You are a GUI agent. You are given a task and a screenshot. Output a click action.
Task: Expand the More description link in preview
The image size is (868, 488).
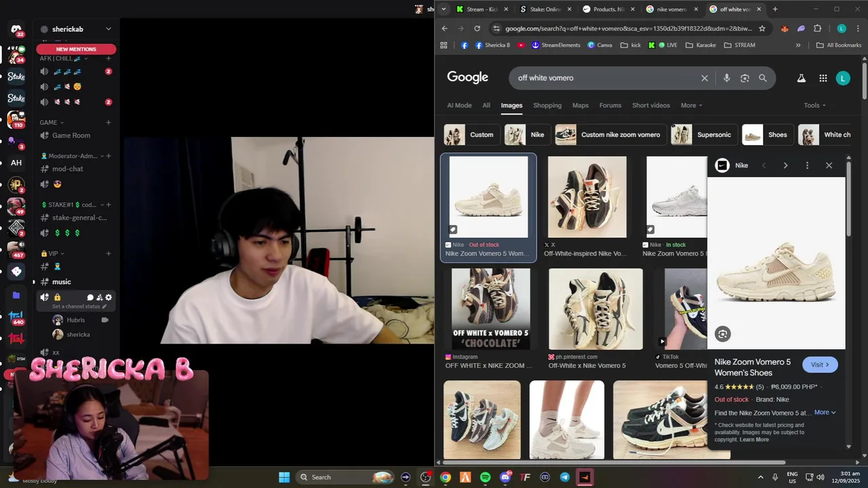(x=825, y=412)
